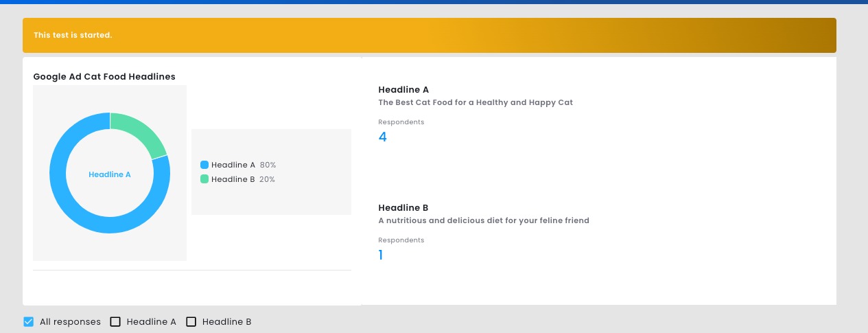
Task: Click the 'Respondents' label under Headline A
Action: click(401, 122)
